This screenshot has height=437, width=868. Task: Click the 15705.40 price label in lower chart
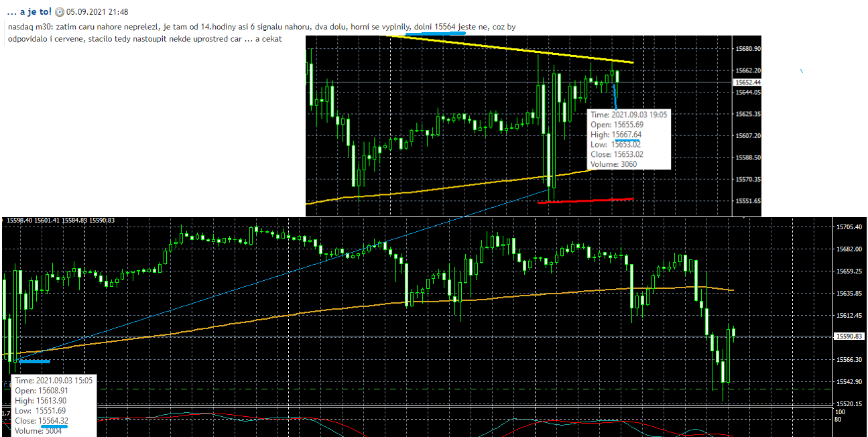(x=850, y=227)
